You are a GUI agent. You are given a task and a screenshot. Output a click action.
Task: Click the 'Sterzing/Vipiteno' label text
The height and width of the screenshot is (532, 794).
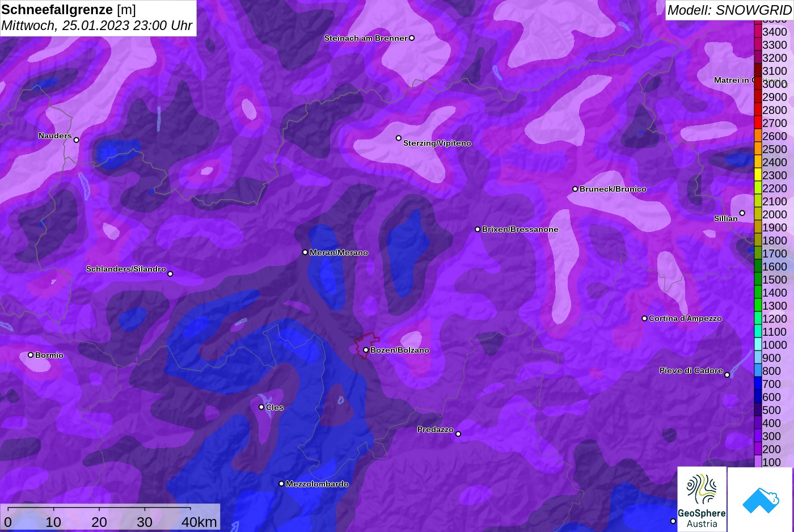coord(437,143)
